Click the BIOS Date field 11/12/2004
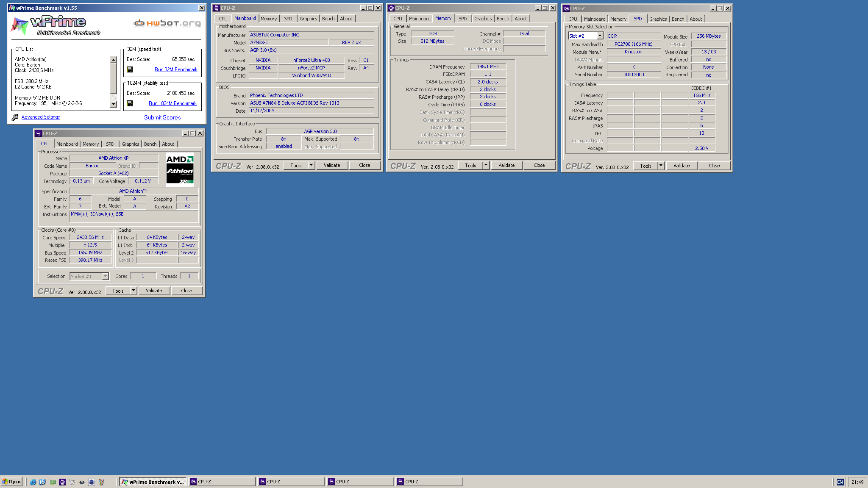Image resolution: width=868 pixels, height=488 pixels. [x=311, y=111]
